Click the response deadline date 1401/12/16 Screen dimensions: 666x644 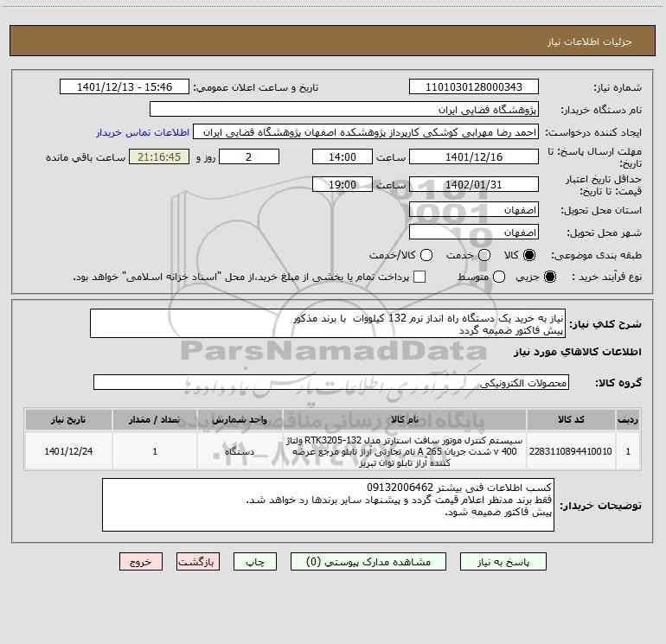click(474, 156)
